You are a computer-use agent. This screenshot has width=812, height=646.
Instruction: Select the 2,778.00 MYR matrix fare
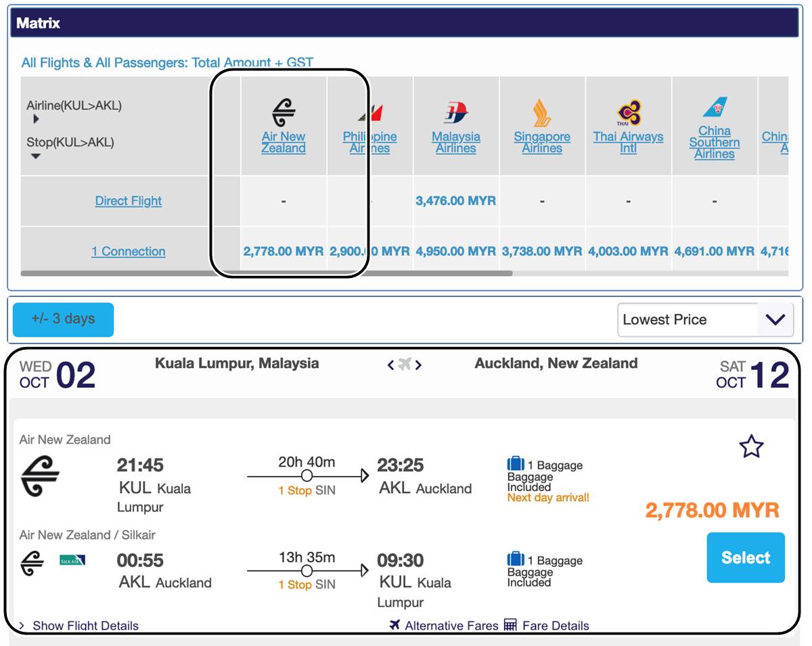(x=284, y=251)
